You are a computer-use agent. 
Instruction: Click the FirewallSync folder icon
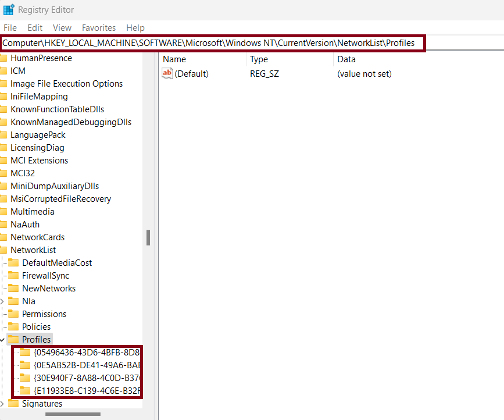[x=13, y=276]
